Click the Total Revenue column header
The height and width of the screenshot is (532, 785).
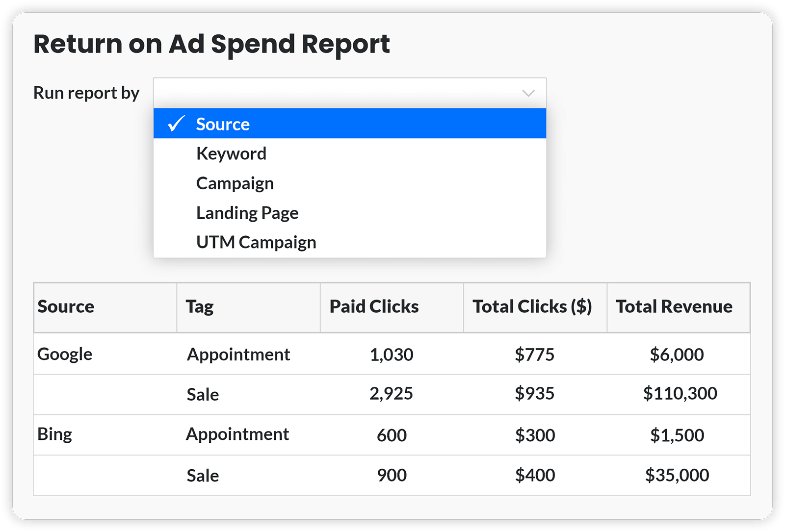674,306
